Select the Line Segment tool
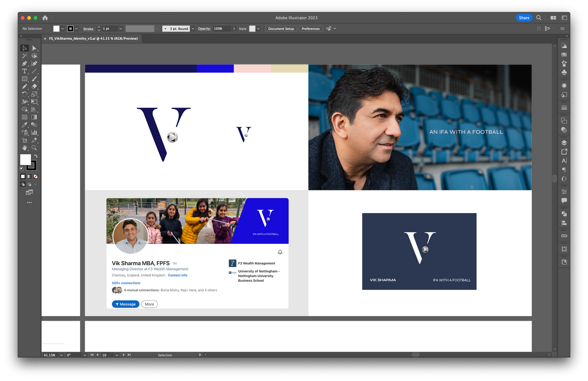 [x=34, y=71]
